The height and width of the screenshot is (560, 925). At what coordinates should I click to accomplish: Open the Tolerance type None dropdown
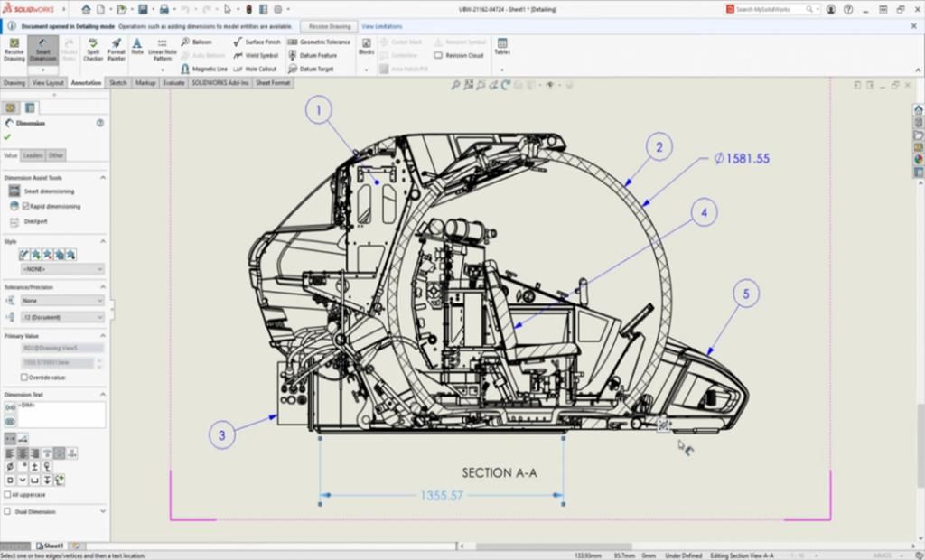[x=62, y=301]
